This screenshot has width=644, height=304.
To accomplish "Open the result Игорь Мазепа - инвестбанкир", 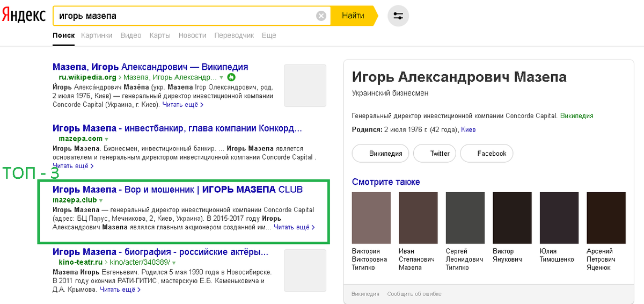I will [x=177, y=128].
